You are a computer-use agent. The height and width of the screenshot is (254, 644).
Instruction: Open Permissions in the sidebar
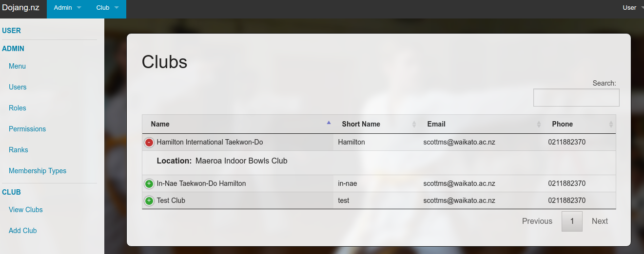tap(27, 129)
